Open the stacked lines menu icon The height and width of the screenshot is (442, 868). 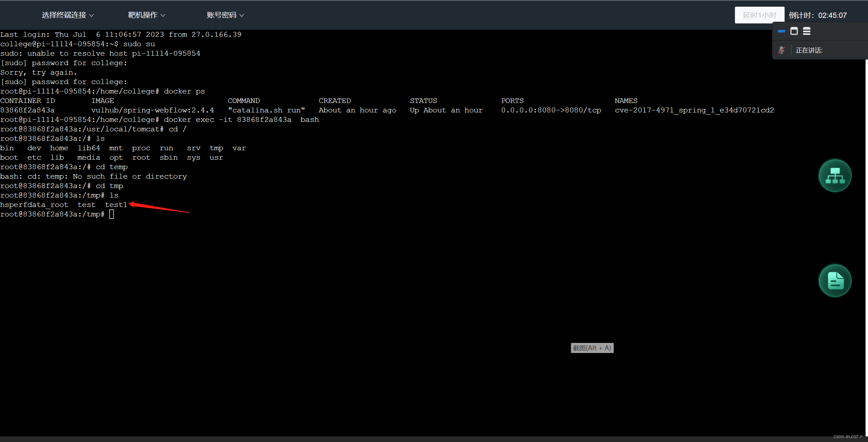[x=807, y=31]
